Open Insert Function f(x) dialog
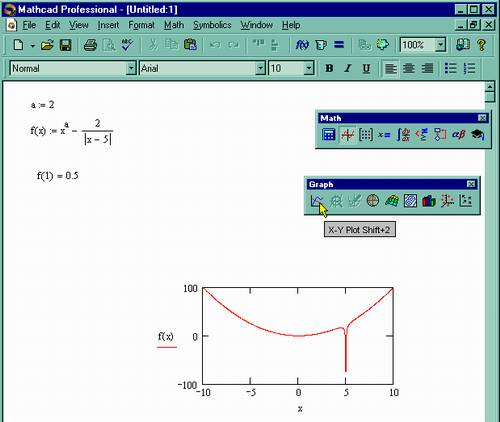Image resolution: width=500 pixels, height=422 pixels. click(302, 45)
